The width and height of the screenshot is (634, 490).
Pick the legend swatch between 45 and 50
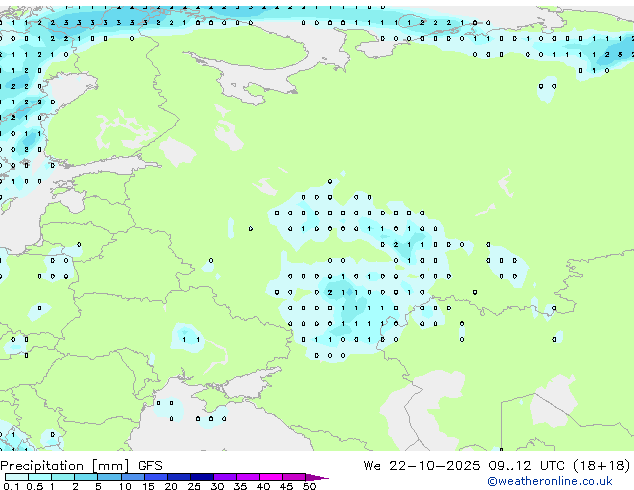[x=294, y=477]
